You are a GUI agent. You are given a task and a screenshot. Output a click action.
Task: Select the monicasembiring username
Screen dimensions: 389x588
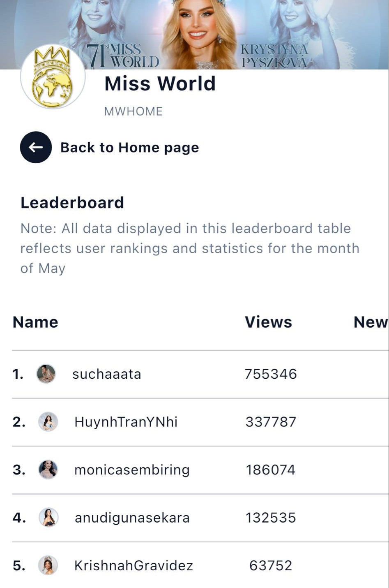(132, 470)
